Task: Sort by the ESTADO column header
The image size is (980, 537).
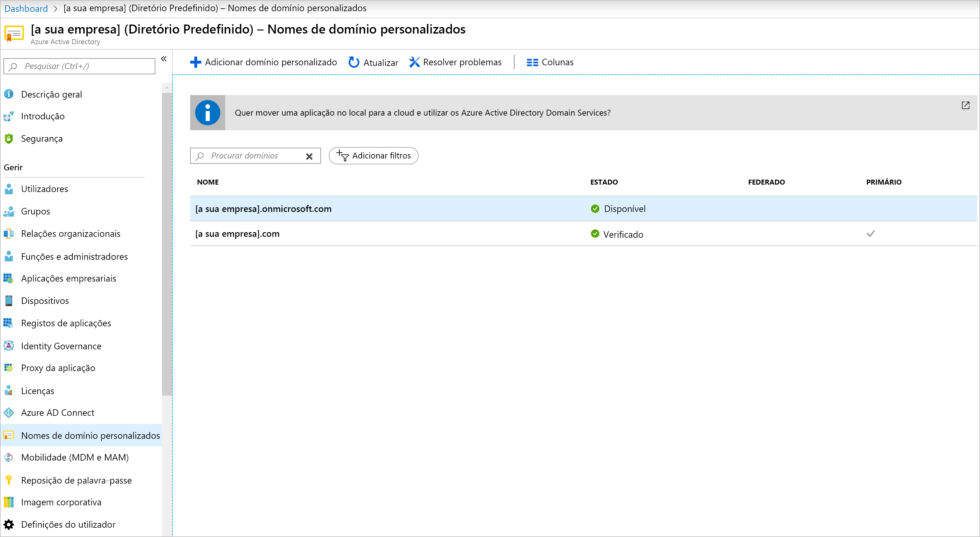Action: pos(604,182)
